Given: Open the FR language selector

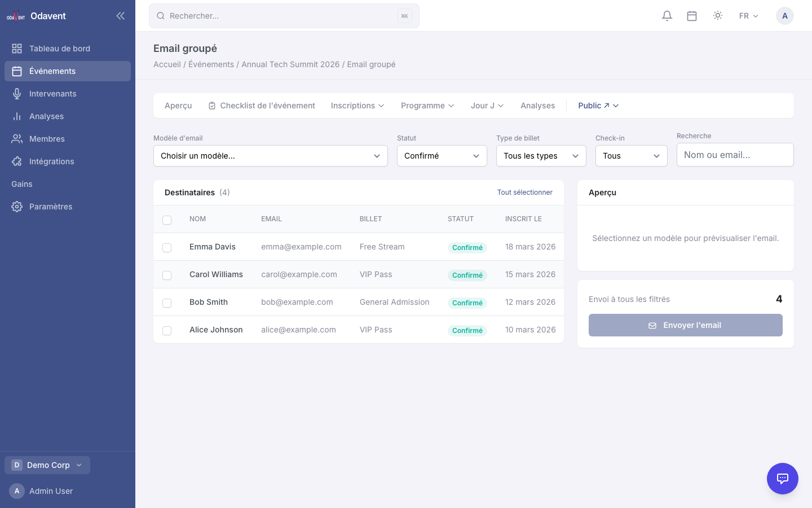Looking at the screenshot, I should click(749, 16).
